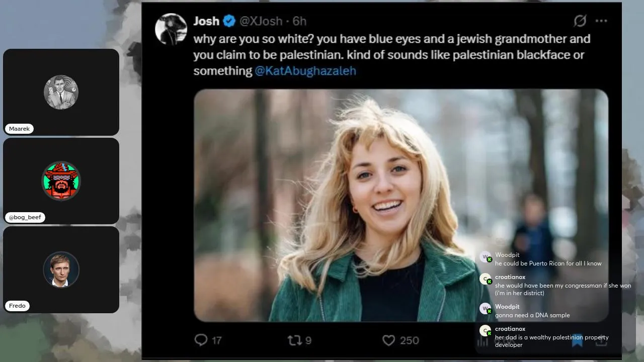Like the tweet with heart icon
644x362 pixels.
coord(388,340)
